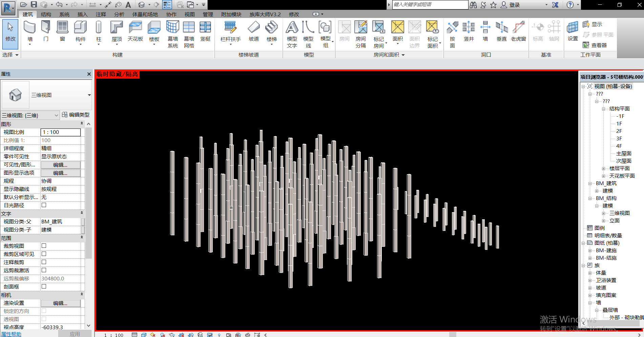
Task: Click 编辑 button for 可见性/图形
Action: point(60,165)
